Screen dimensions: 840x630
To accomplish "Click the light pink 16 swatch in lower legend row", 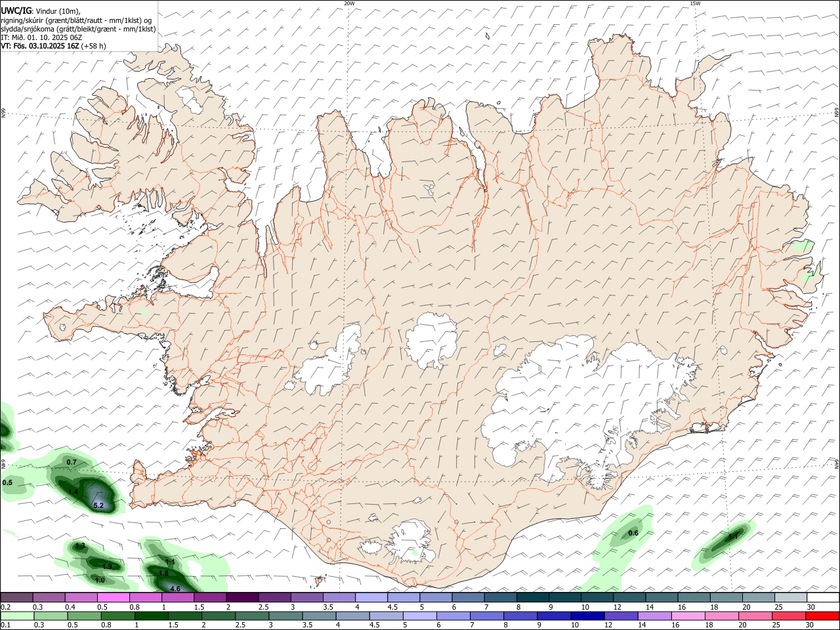I will [688, 616].
